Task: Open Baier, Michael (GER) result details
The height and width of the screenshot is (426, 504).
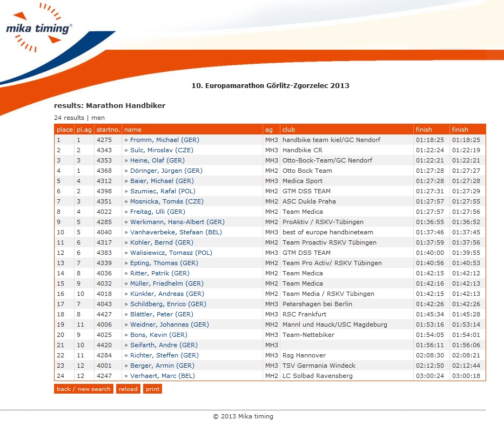Action: point(162,181)
